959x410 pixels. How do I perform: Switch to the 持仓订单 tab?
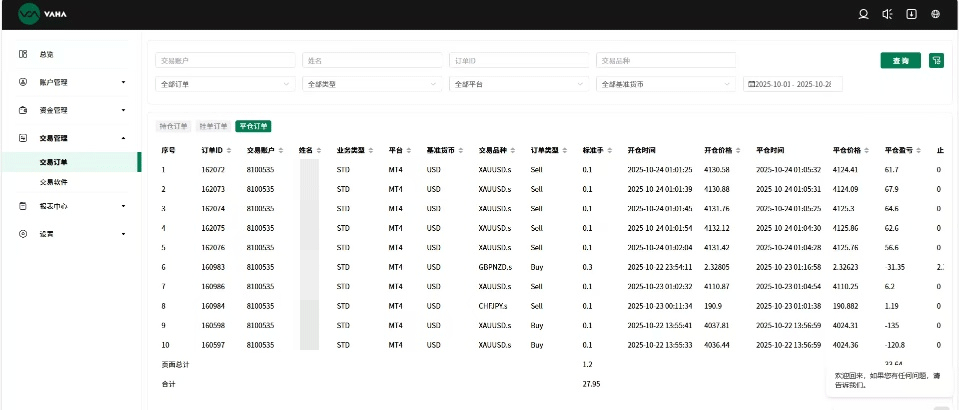tap(173, 126)
